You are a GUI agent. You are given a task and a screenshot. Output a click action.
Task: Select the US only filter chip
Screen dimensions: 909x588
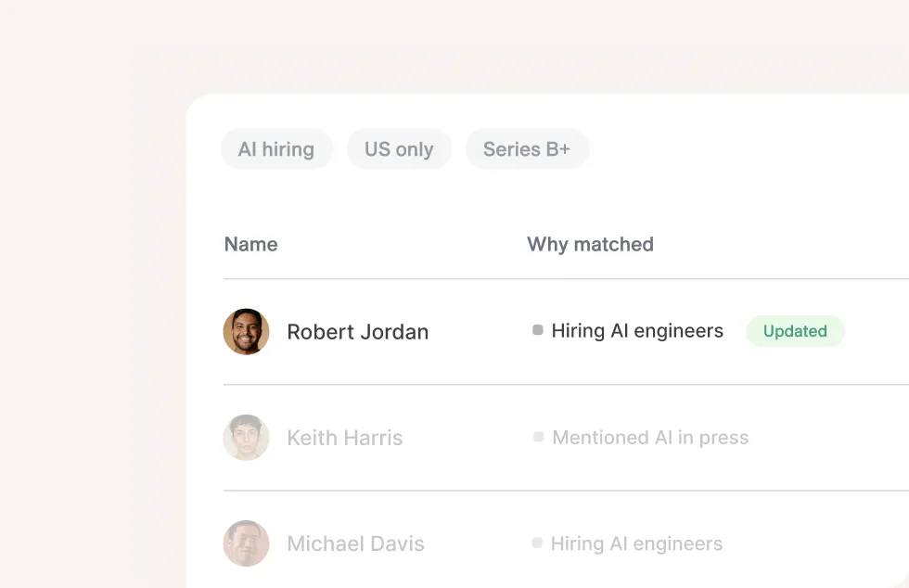point(399,149)
